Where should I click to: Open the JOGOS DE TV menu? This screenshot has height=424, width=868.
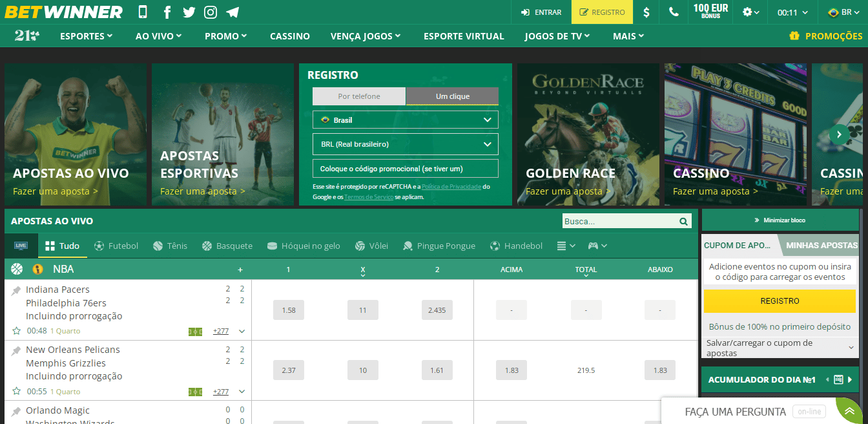point(557,36)
